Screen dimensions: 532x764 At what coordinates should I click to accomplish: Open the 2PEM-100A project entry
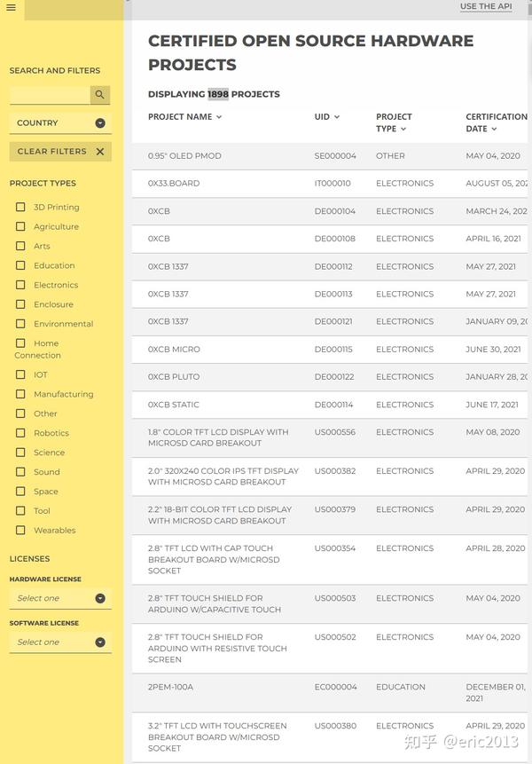[x=330, y=692]
